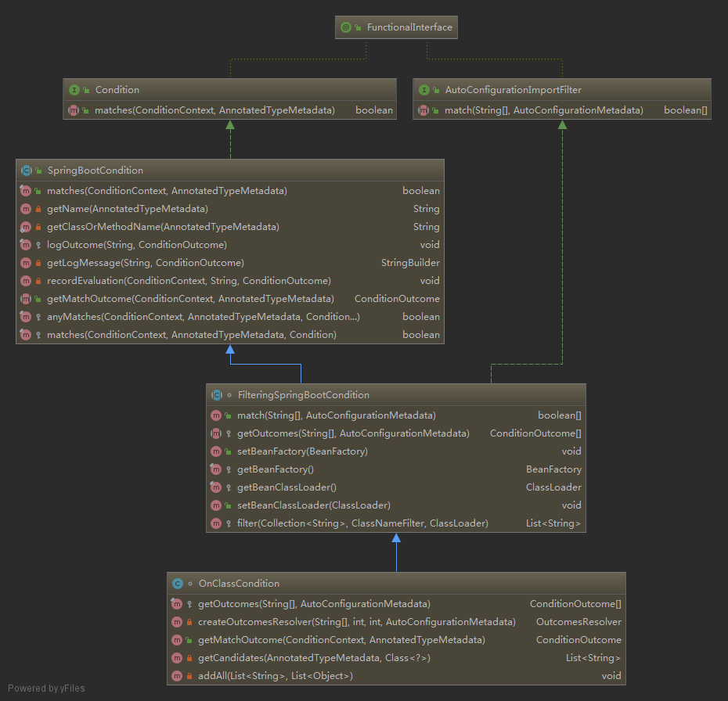Screen dimensions: 728x701
Task: Select the OnClassCondition node title
Action: click(239, 584)
